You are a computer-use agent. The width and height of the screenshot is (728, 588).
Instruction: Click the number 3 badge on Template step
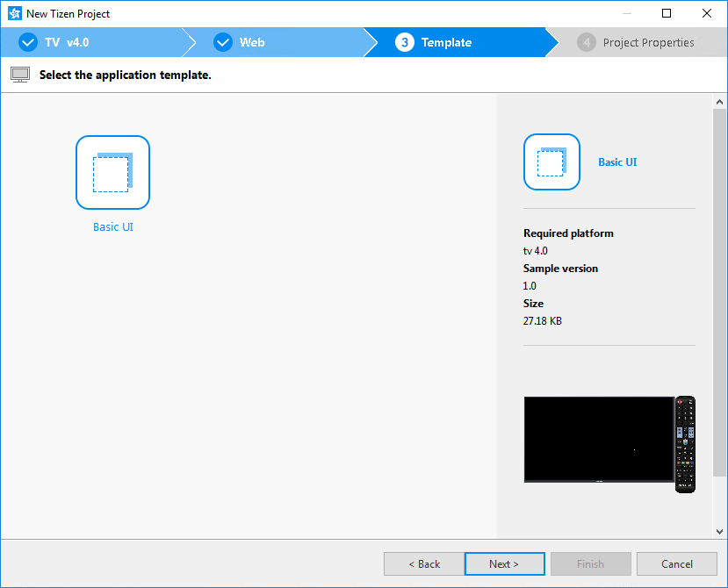[404, 41]
